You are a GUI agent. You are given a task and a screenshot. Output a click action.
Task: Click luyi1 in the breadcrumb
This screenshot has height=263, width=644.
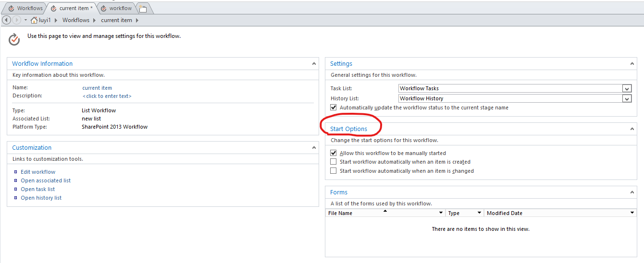tap(45, 20)
